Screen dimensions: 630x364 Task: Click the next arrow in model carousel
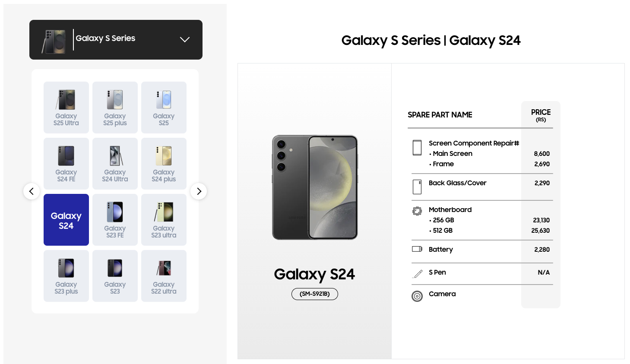click(199, 191)
